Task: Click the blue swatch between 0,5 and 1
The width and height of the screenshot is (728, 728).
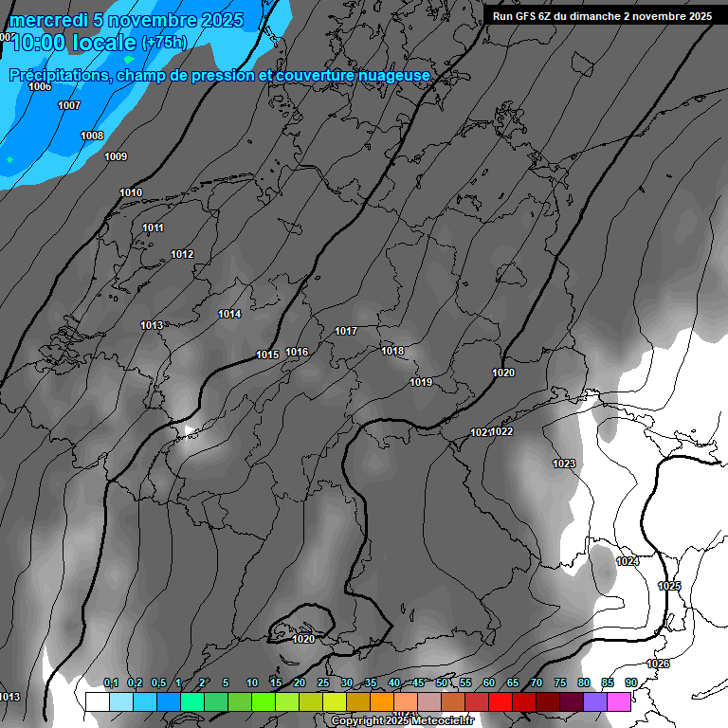Action: click(169, 701)
